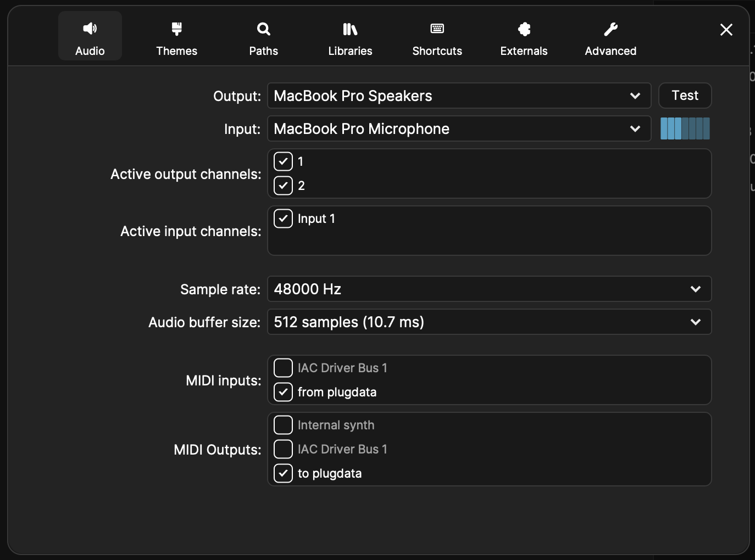
Task: Click the Advanced wrench icon
Action: 610,29
